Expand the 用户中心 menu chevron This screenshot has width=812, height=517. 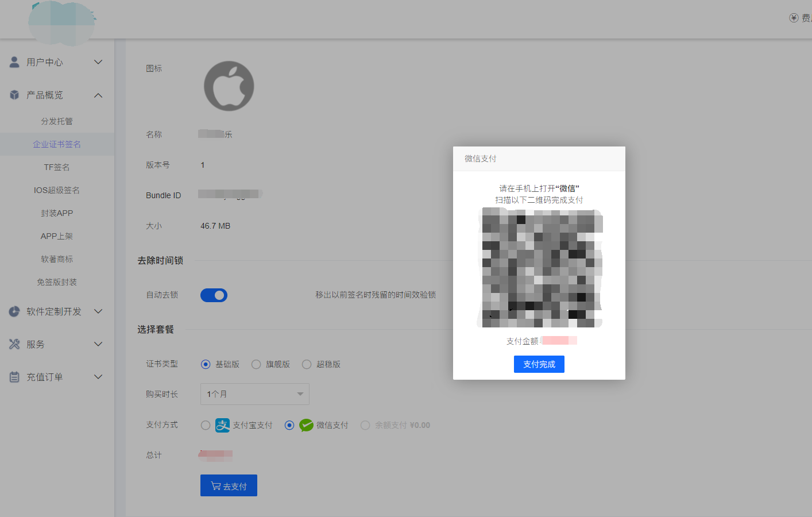pyautogui.click(x=98, y=62)
